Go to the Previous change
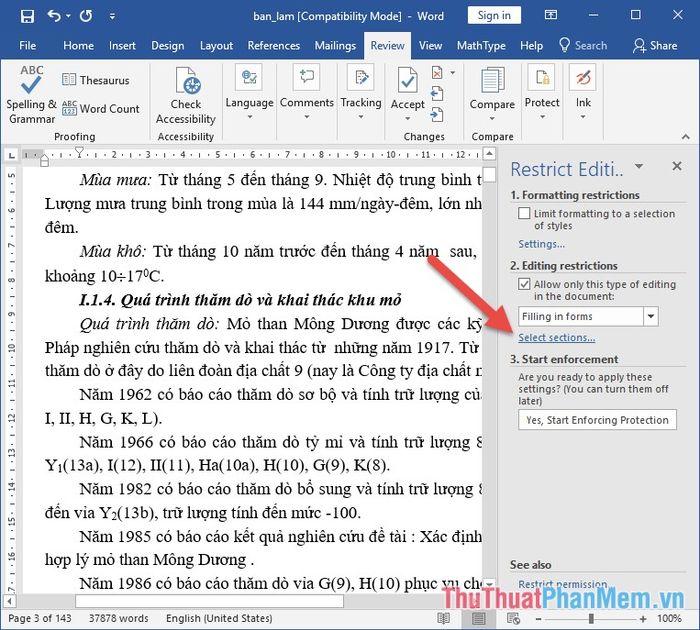 coord(437,94)
